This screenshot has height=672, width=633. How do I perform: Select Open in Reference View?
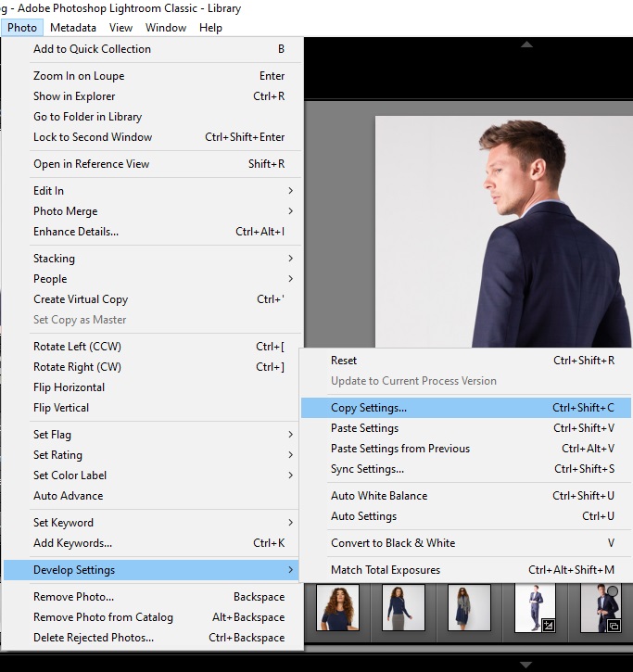point(153,164)
